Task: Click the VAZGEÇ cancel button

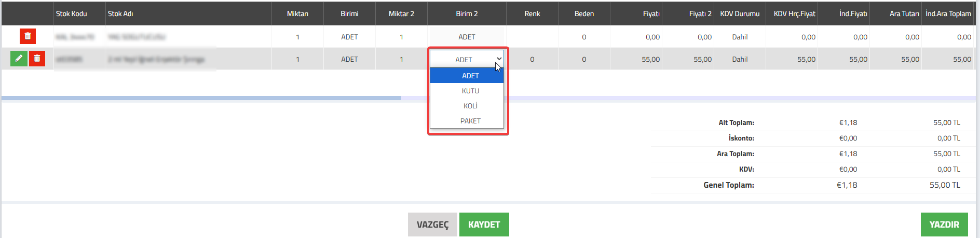Action: (432, 225)
